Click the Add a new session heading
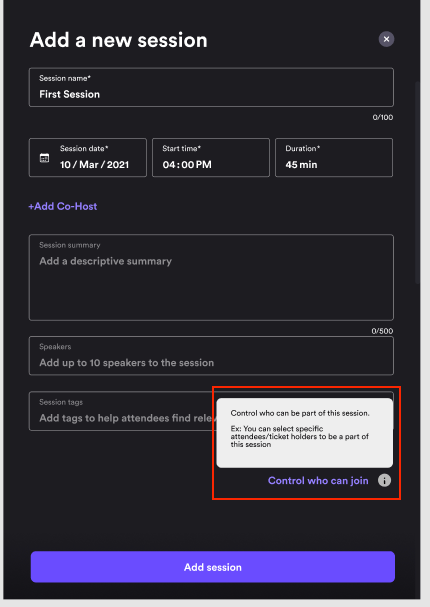Viewport: 430px width, 607px height. (x=118, y=40)
